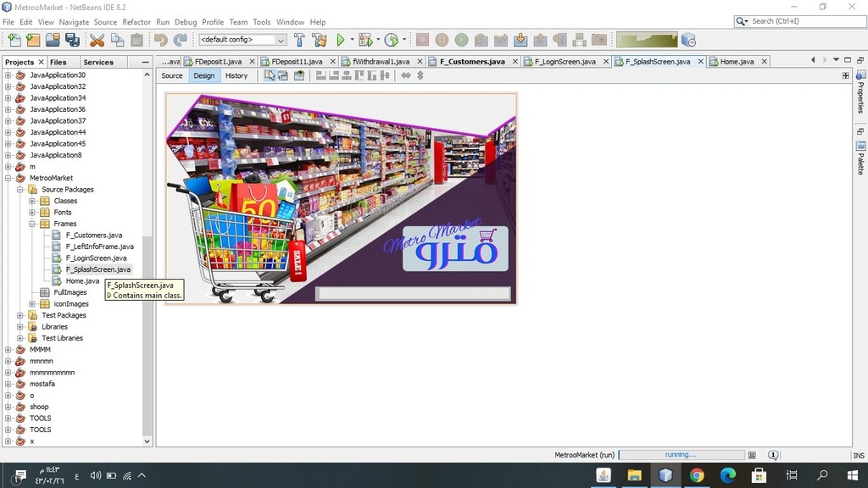Click the Profile Project clock icon
This screenshot has width=868, height=488.
tap(392, 40)
